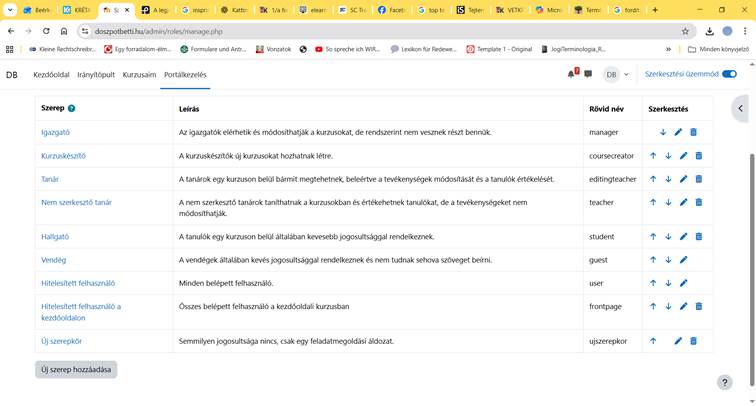
Task: Delete the Nem szerkesztő tanár role
Action: [699, 202]
